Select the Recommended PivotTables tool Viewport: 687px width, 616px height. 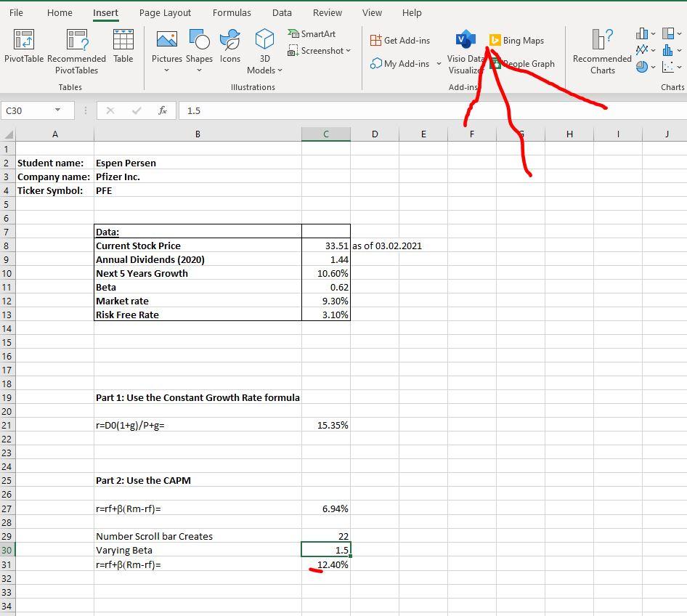click(x=76, y=49)
